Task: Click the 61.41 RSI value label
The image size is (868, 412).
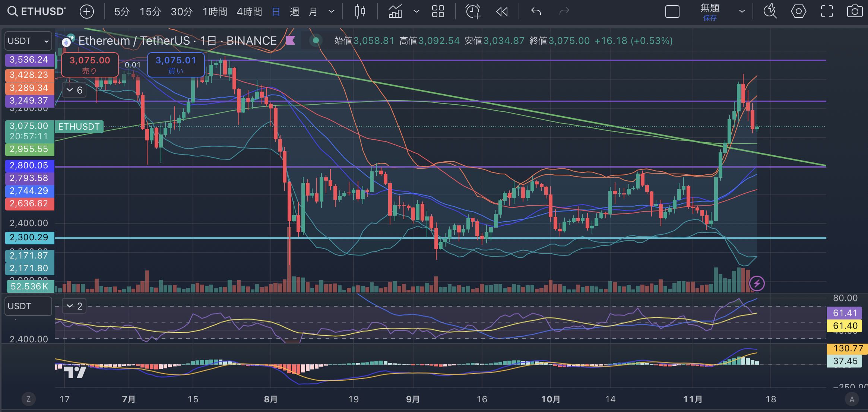Action: (x=845, y=313)
